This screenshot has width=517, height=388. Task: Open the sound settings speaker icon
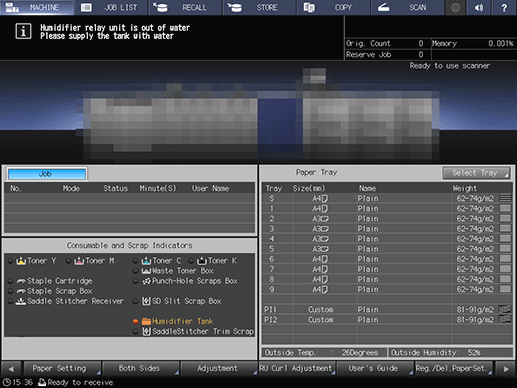(x=479, y=7)
